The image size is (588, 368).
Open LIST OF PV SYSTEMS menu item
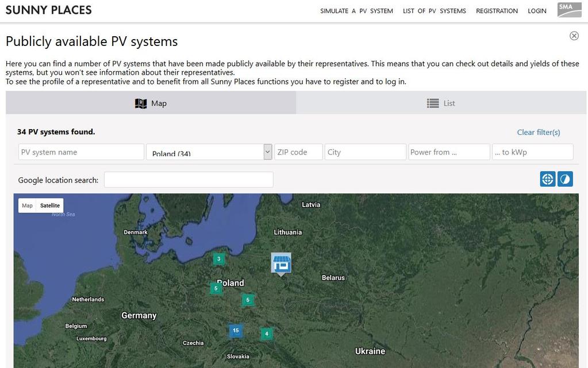pos(435,11)
